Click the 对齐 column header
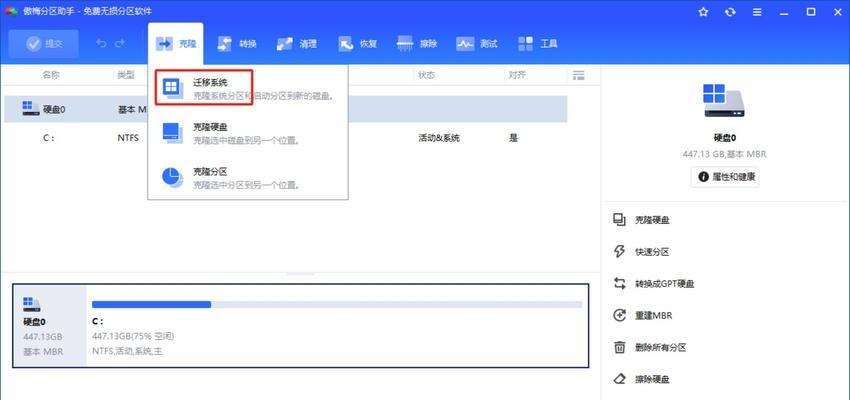 (517, 75)
